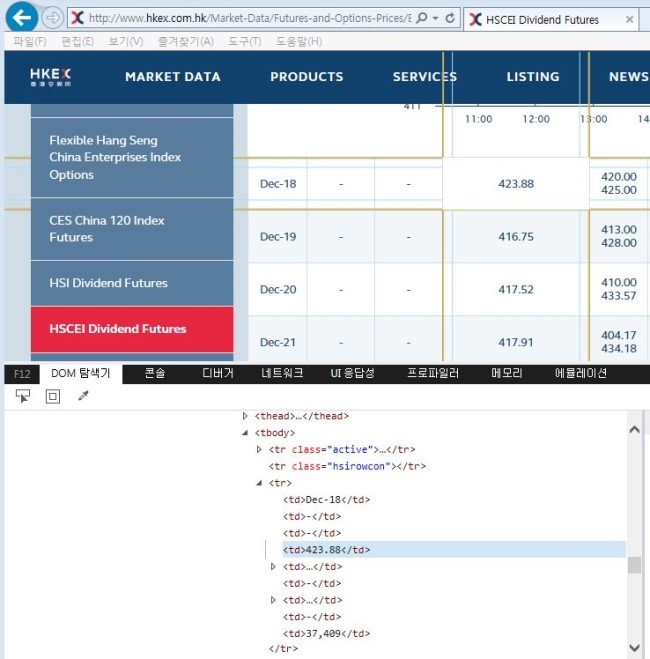Open the 도구(T) menu

click(x=245, y=41)
